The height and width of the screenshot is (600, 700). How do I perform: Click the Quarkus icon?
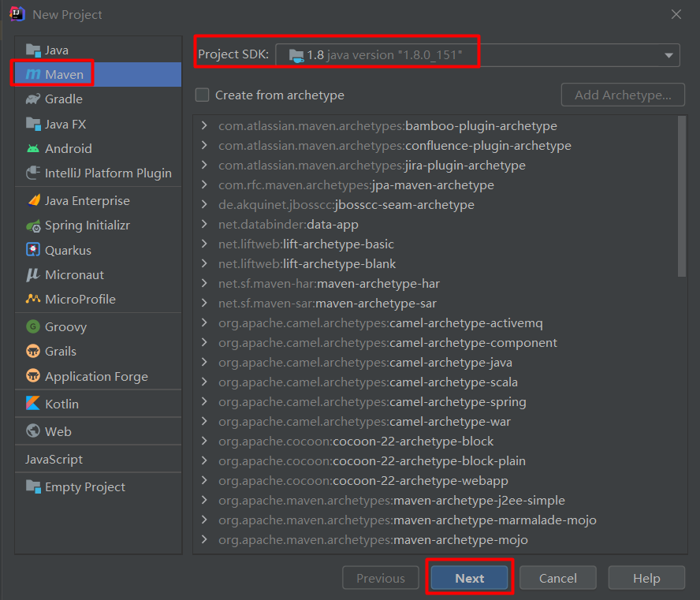click(33, 250)
